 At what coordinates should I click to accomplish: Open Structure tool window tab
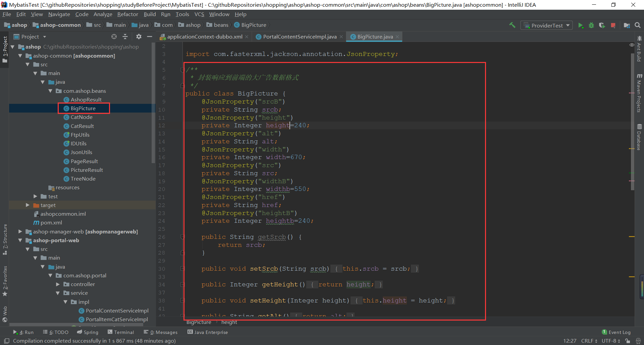[5, 239]
